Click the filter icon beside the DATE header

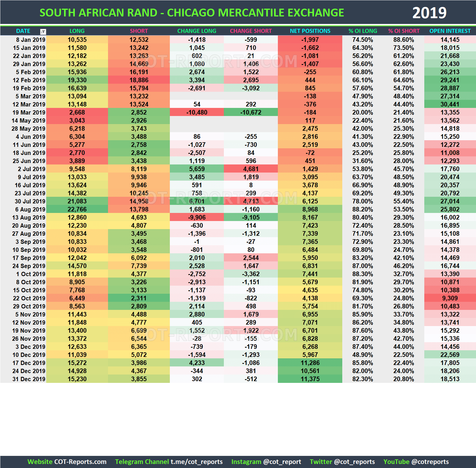(x=43, y=31)
